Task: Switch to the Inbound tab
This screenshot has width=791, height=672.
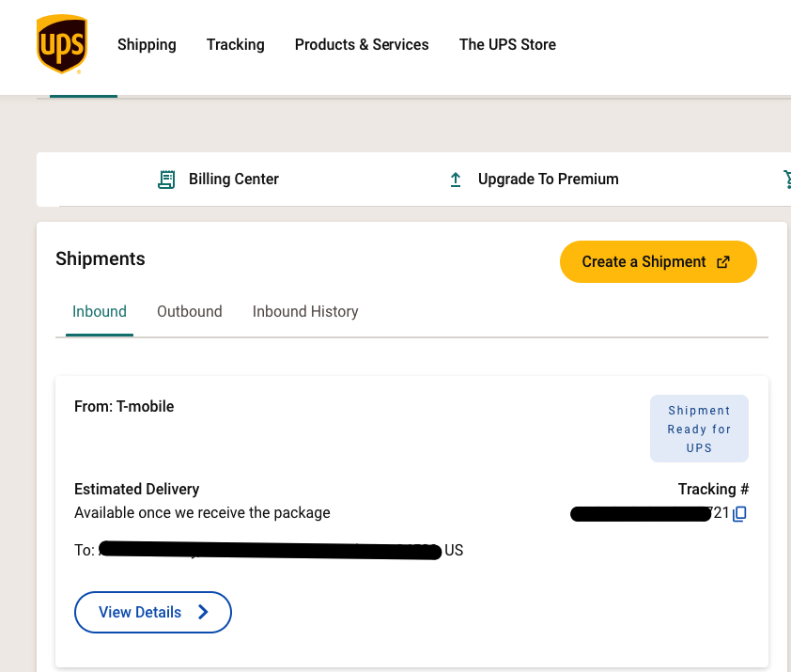Action: 100,311
